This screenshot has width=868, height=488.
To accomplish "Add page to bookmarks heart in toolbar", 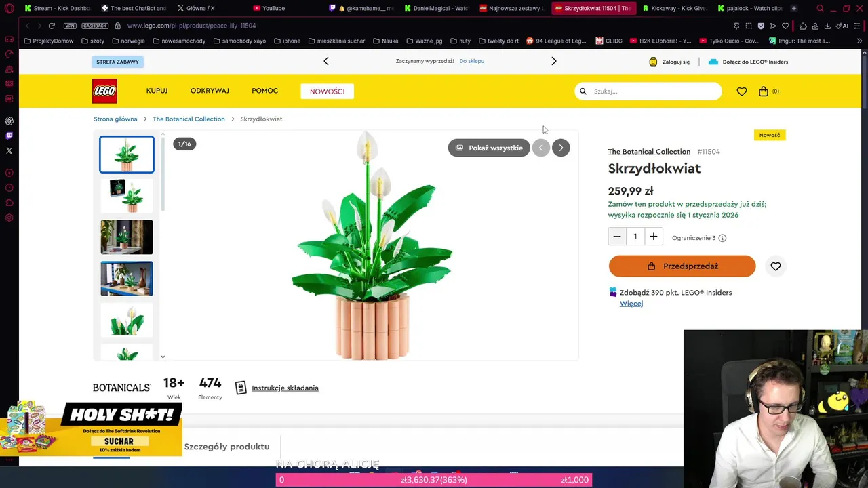I will point(785,26).
